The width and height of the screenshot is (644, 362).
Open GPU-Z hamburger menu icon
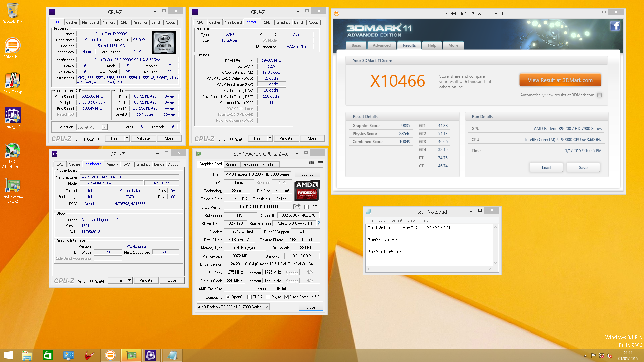pyautogui.click(x=320, y=163)
